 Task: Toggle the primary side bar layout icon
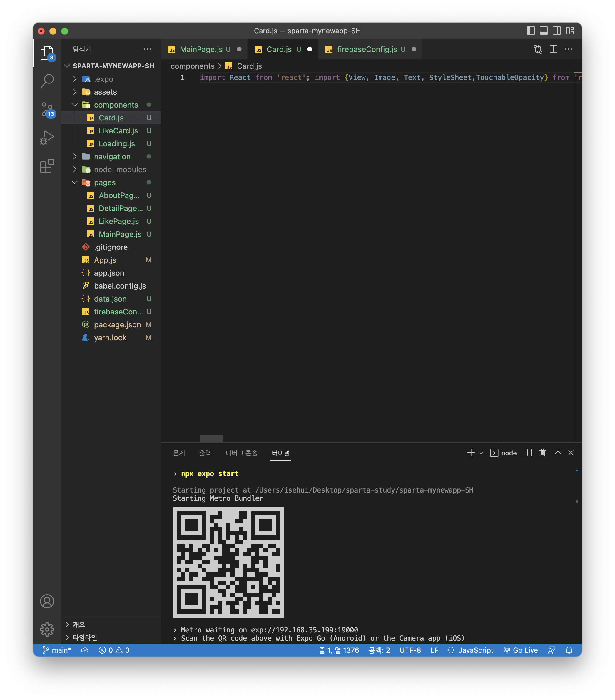coord(531,31)
